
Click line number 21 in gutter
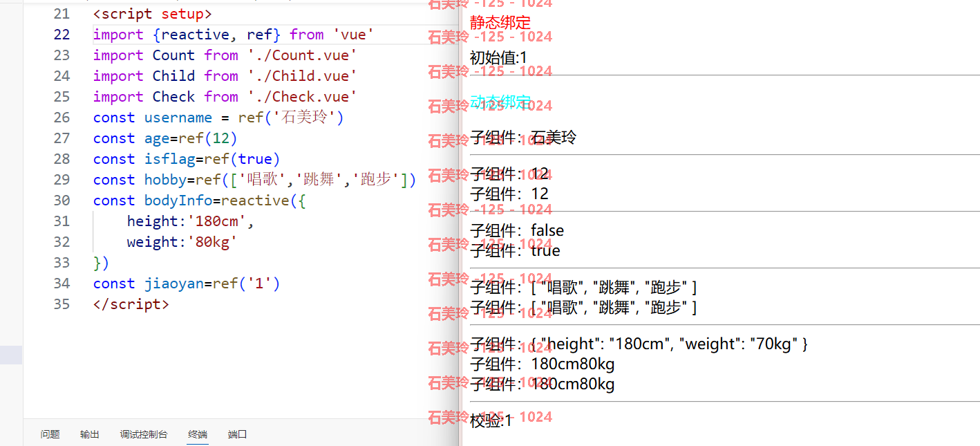(x=62, y=14)
